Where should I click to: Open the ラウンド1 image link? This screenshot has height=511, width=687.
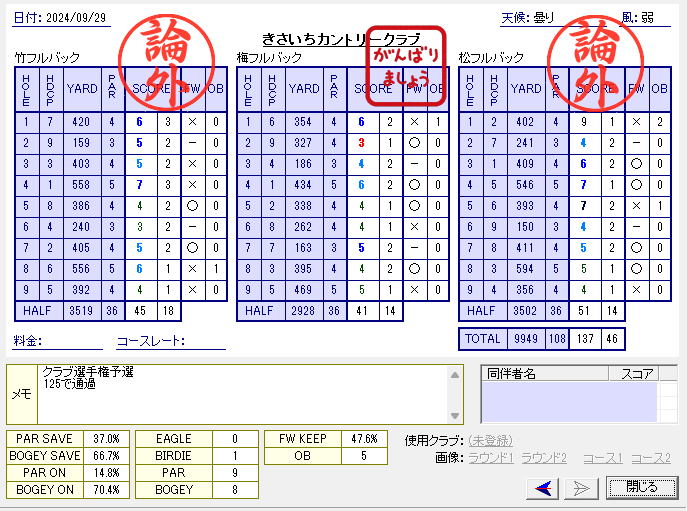(x=491, y=458)
